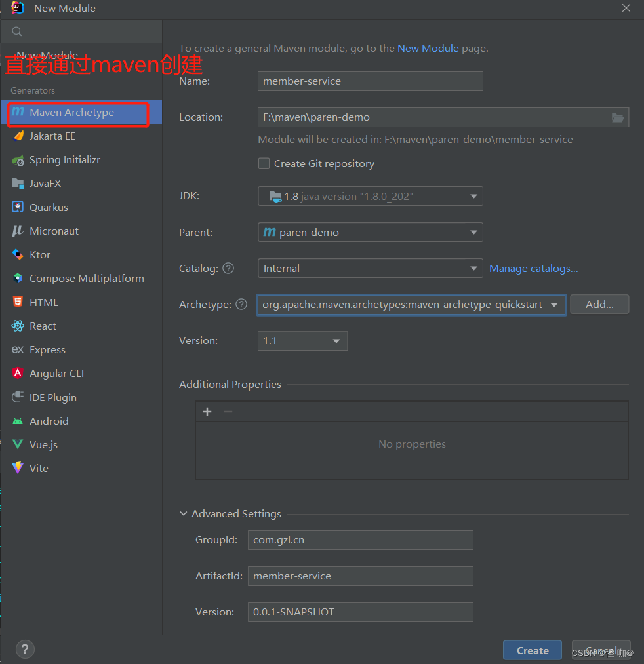The image size is (644, 664).
Task: Click the search magnifier icon
Action: tap(17, 31)
